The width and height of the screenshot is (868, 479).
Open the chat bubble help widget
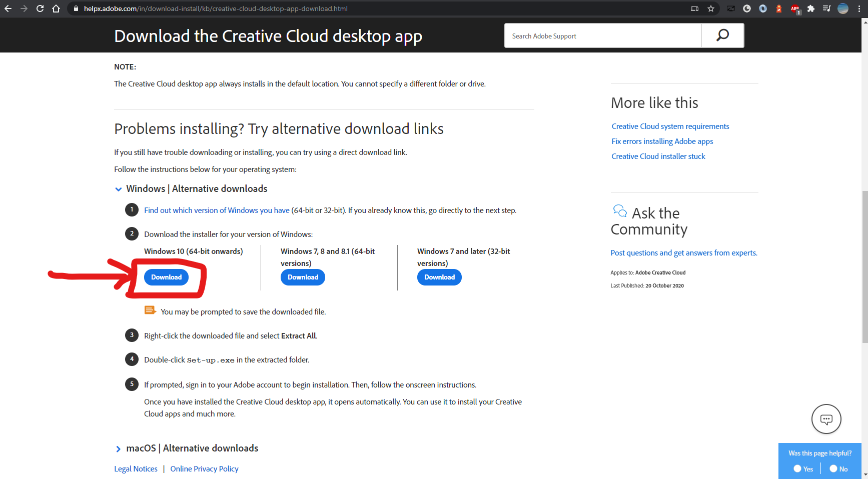(x=826, y=419)
